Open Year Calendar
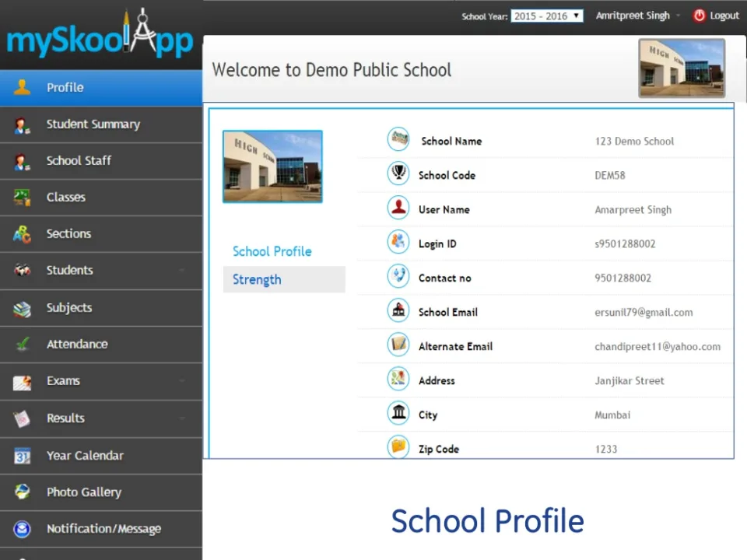 101,456
